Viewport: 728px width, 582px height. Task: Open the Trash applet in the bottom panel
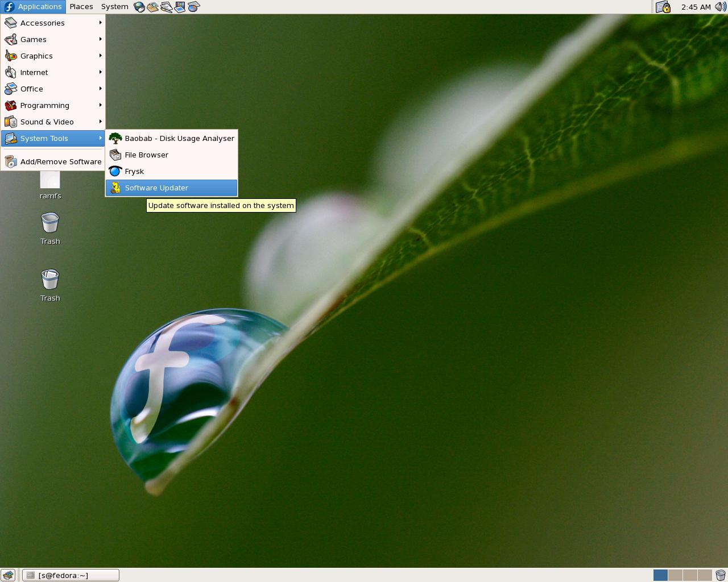[x=721, y=575]
